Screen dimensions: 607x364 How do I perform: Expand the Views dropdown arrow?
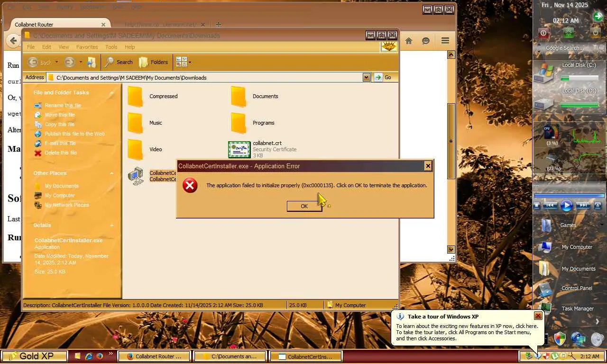tap(190, 62)
